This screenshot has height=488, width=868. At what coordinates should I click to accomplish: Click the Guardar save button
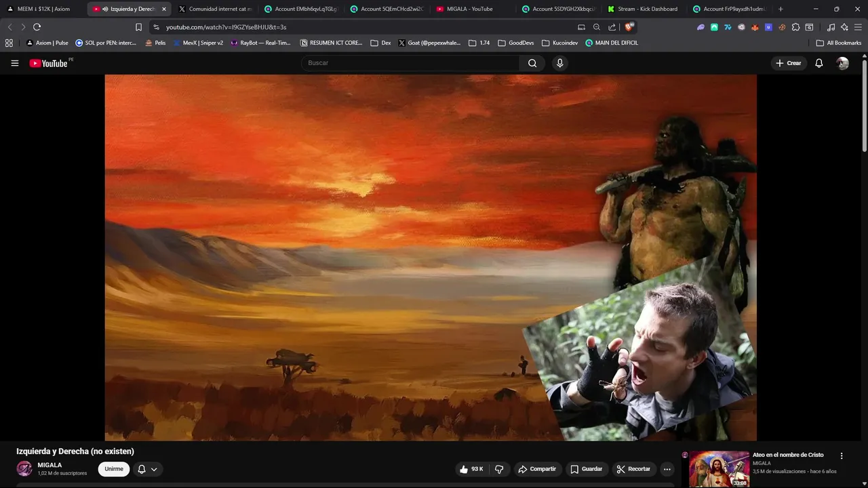(586, 469)
